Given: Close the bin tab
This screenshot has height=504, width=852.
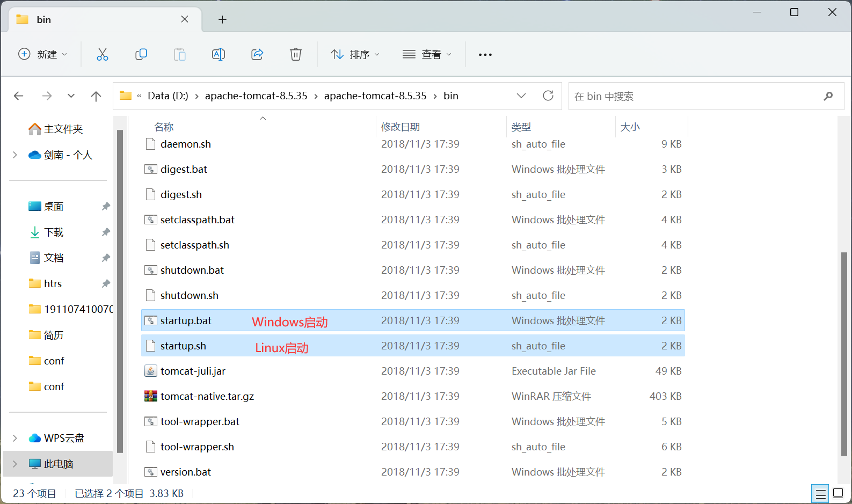Looking at the screenshot, I should [185, 19].
